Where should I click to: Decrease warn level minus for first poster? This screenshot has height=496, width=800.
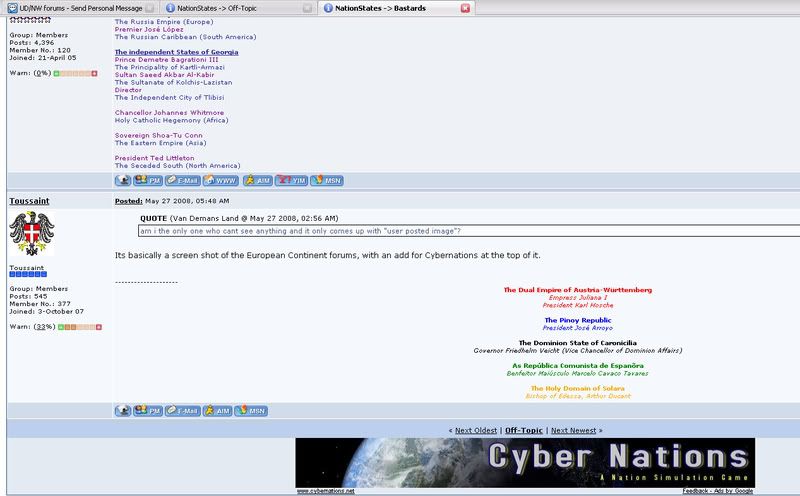click(57, 73)
